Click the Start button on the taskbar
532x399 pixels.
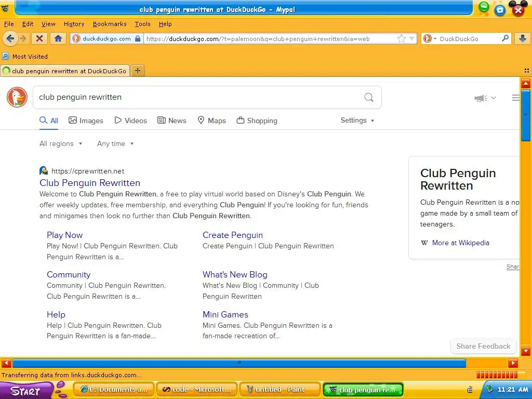tap(25, 390)
